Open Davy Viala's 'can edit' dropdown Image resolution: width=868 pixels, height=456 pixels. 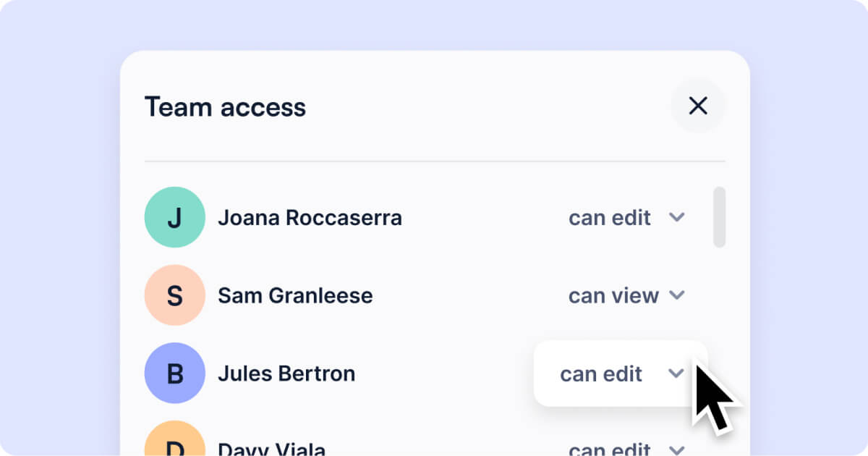click(626, 448)
